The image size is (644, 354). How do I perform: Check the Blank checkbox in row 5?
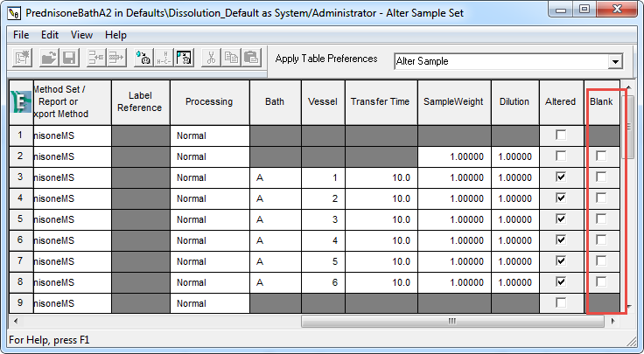point(601,219)
